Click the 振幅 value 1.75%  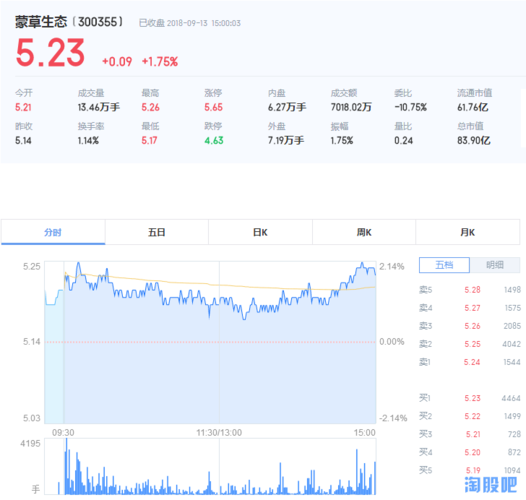pyautogui.click(x=342, y=140)
